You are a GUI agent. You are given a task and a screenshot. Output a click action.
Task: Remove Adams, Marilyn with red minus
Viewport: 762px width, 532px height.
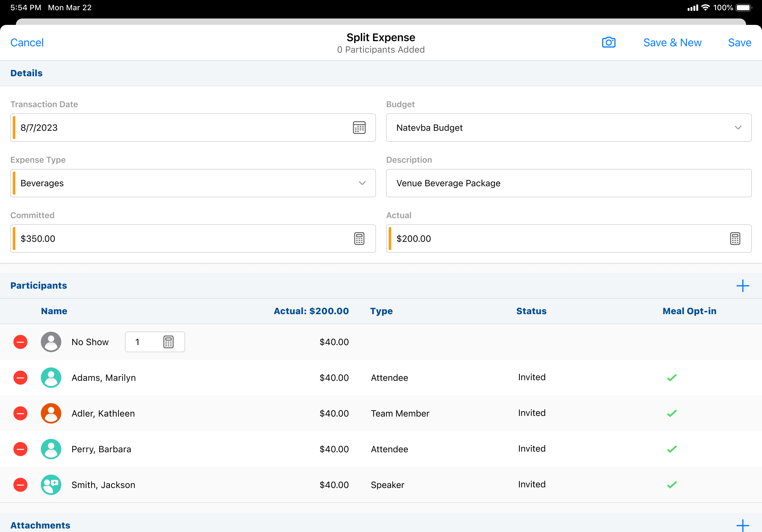20,378
